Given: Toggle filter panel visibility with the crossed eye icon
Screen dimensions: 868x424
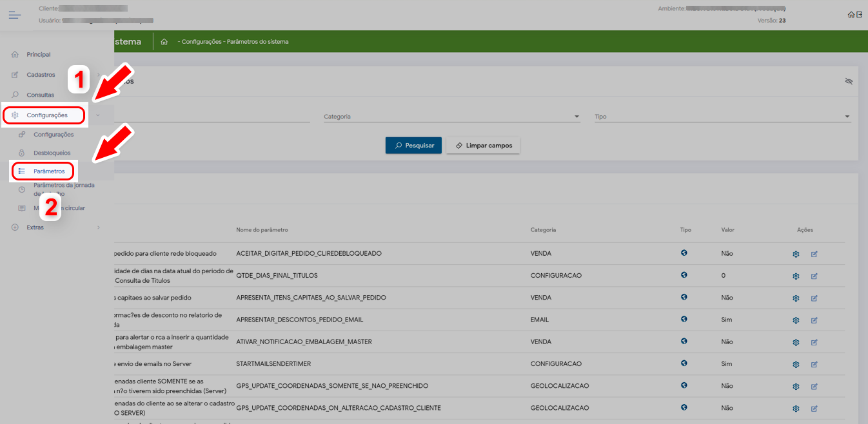Looking at the screenshot, I should [x=849, y=81].
